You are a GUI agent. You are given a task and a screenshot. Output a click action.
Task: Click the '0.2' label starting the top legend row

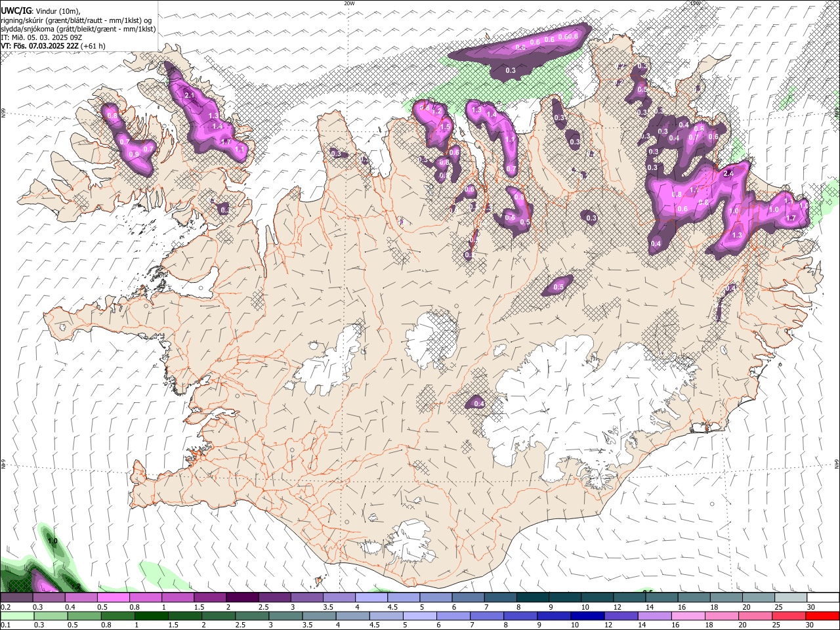coord(5,607)
